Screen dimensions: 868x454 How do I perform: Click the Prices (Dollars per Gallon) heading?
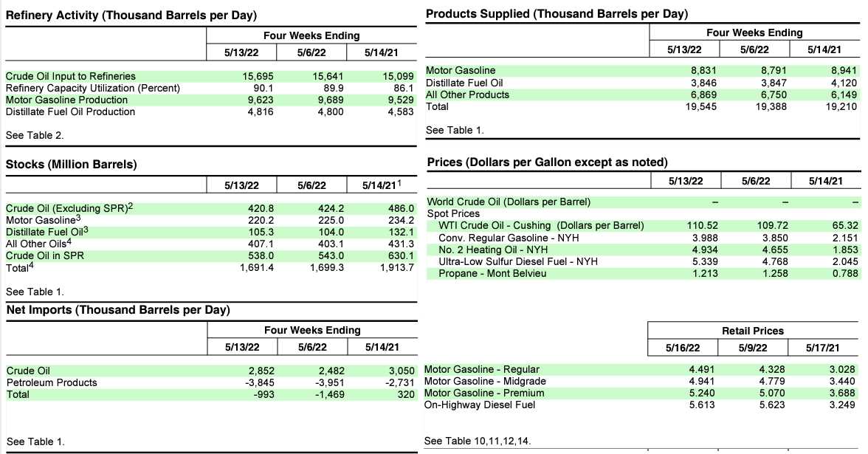tap(547, 162)
